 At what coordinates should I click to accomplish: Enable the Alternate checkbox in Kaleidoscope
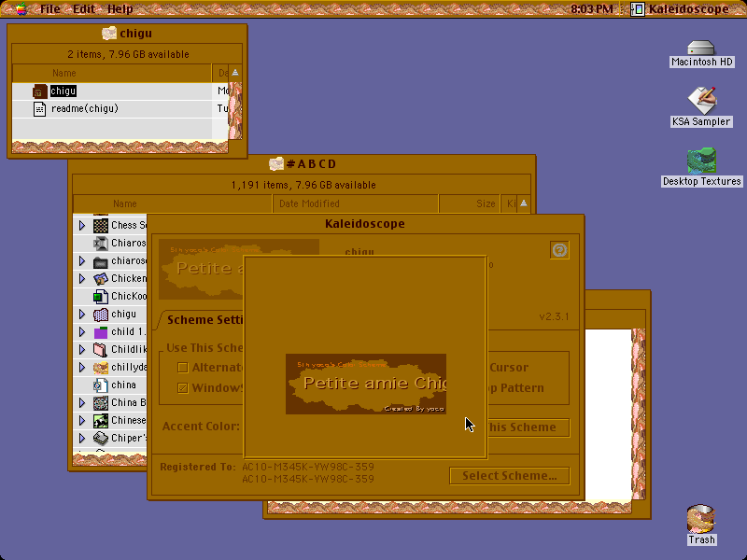(x=182, y=368)
